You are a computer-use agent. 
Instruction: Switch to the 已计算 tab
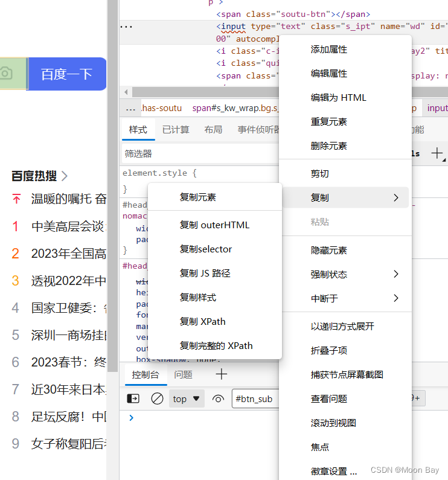(176, 130)
